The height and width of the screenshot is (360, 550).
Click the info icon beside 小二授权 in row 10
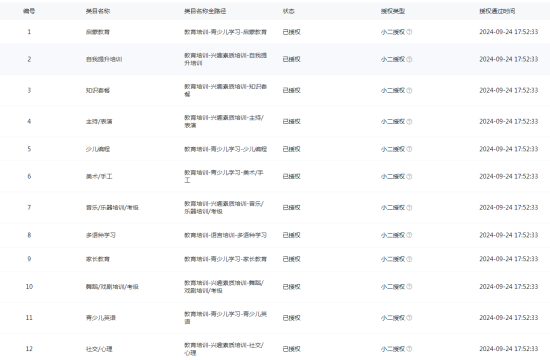coord(409,287)
